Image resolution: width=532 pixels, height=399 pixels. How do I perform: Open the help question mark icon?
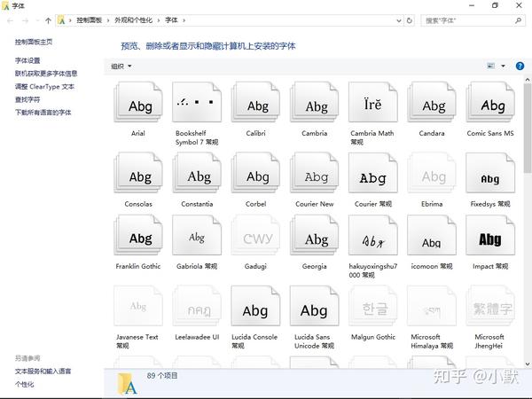[520, 66]
